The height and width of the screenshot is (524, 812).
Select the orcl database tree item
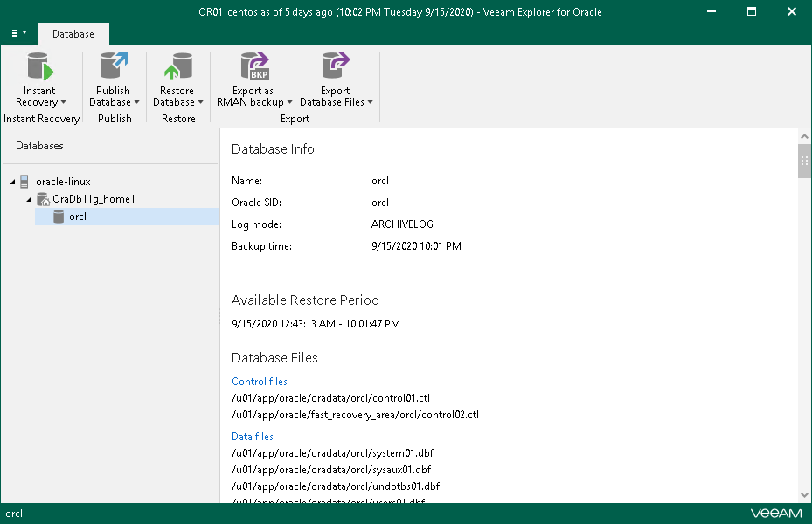pos(127,217)
